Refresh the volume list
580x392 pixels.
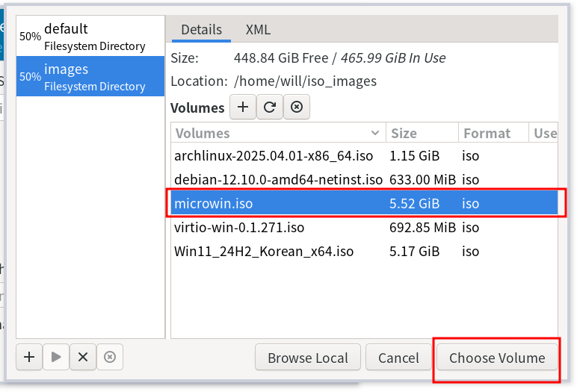point(270,108)
